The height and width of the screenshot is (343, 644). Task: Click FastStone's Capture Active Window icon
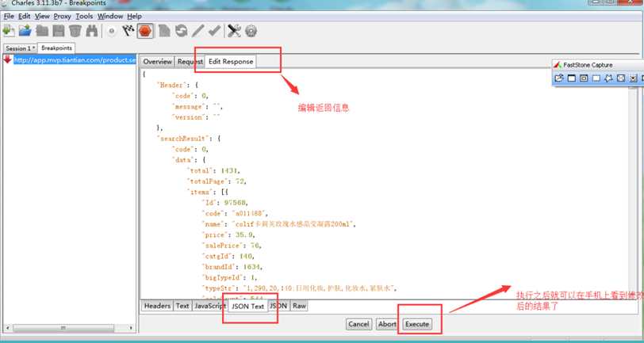(571, 78)
